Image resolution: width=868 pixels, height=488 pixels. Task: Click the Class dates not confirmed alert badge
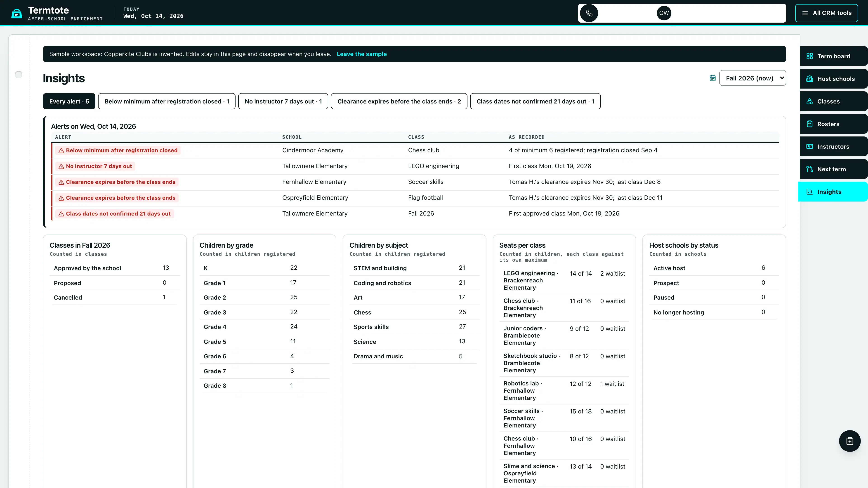pos(115,214)
